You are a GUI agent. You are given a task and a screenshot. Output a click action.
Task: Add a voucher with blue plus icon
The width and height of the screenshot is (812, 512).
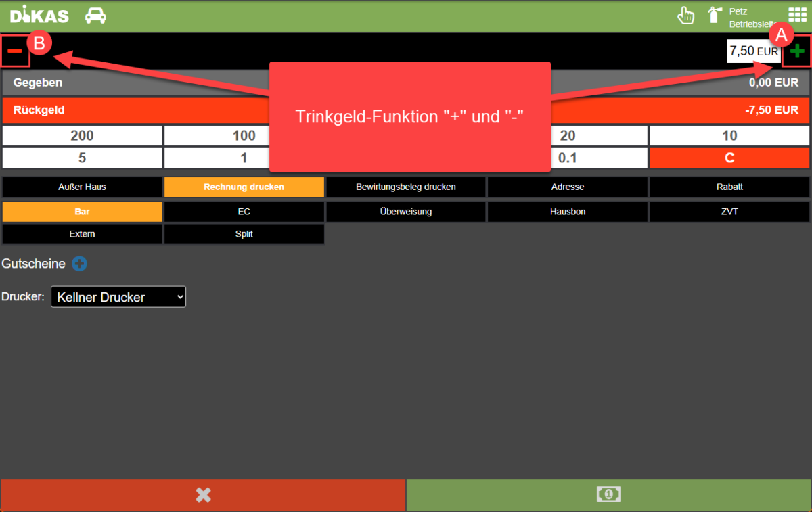click(x=79, y=264)
